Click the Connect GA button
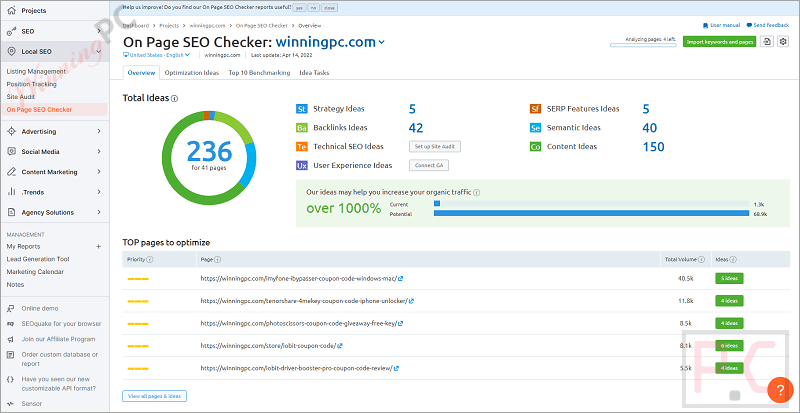The width and height of the screenshot is (800, 413). tap(429, 165)
